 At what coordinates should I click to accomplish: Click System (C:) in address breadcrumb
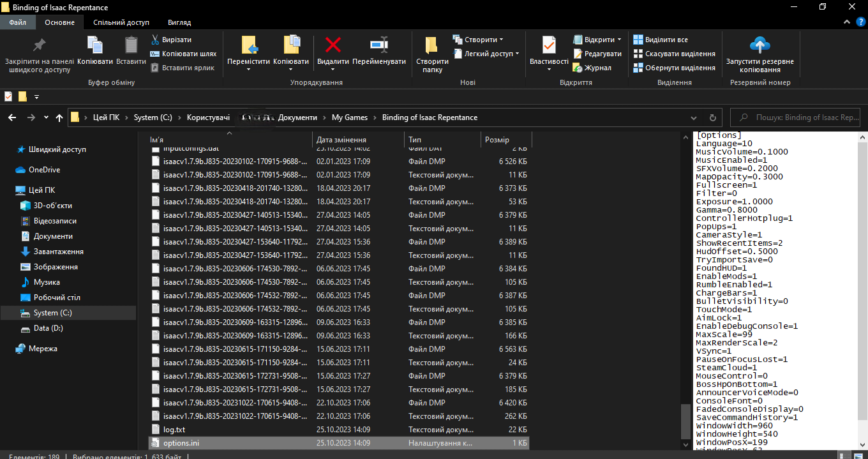pos(153,117)
